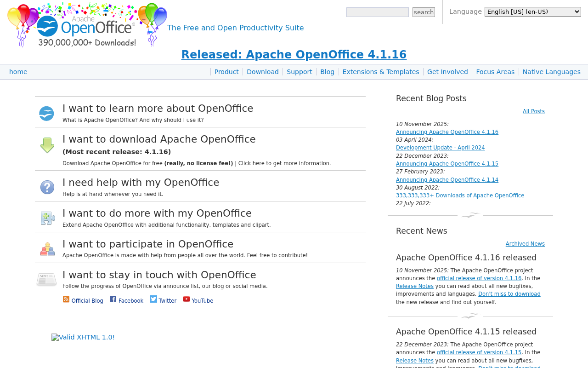Open the Language dropdown selector
Screen dimensions: 588x368
[x=533, y=12]
